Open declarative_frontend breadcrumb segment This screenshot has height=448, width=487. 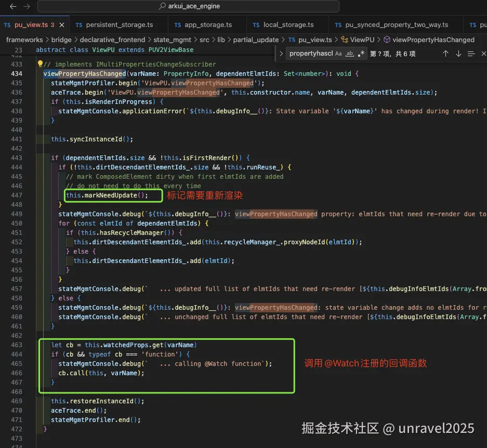point(112,40)
